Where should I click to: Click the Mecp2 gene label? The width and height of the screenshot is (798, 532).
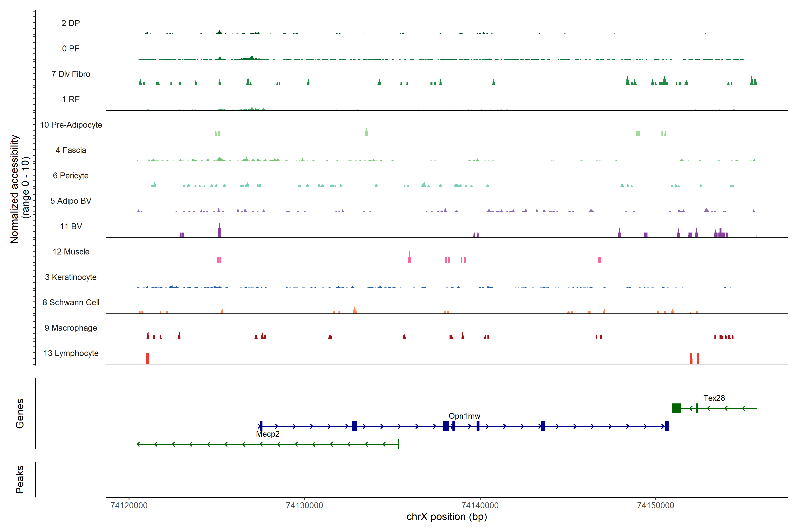[x=268, y=434]
